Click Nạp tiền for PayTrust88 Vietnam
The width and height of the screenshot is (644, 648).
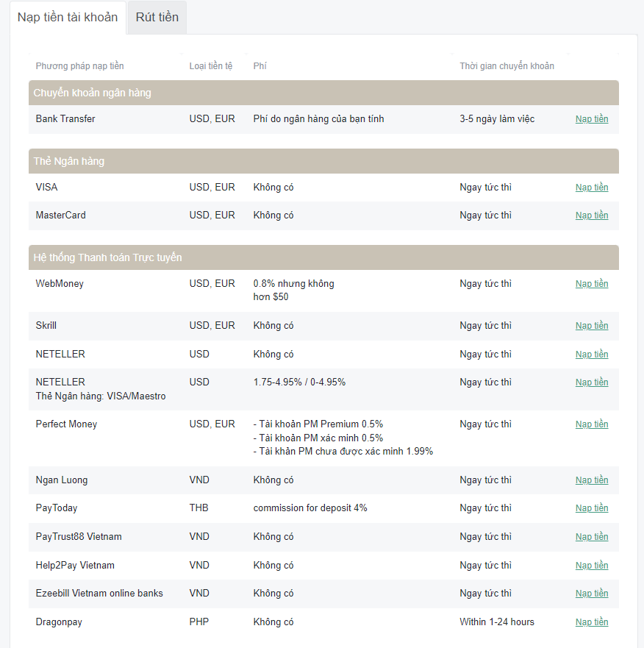click(592, 536)
